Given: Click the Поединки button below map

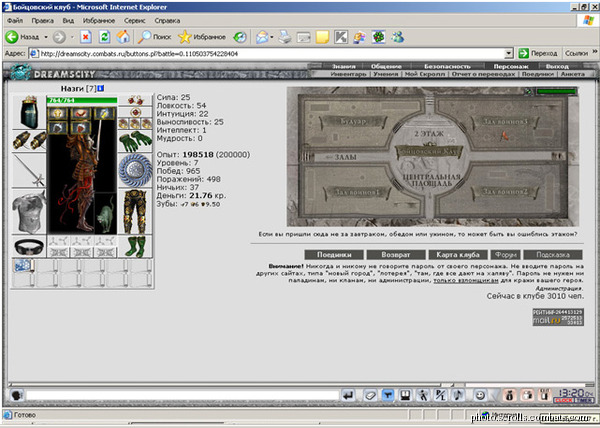Looking at the screenshot, I should click(x=334, y=255).
